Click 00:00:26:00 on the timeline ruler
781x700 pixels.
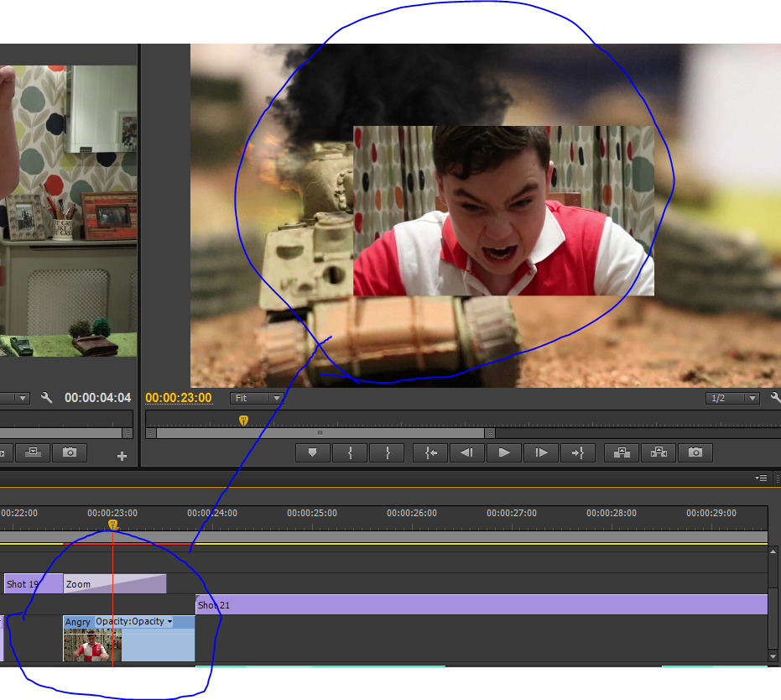(412, 513)
